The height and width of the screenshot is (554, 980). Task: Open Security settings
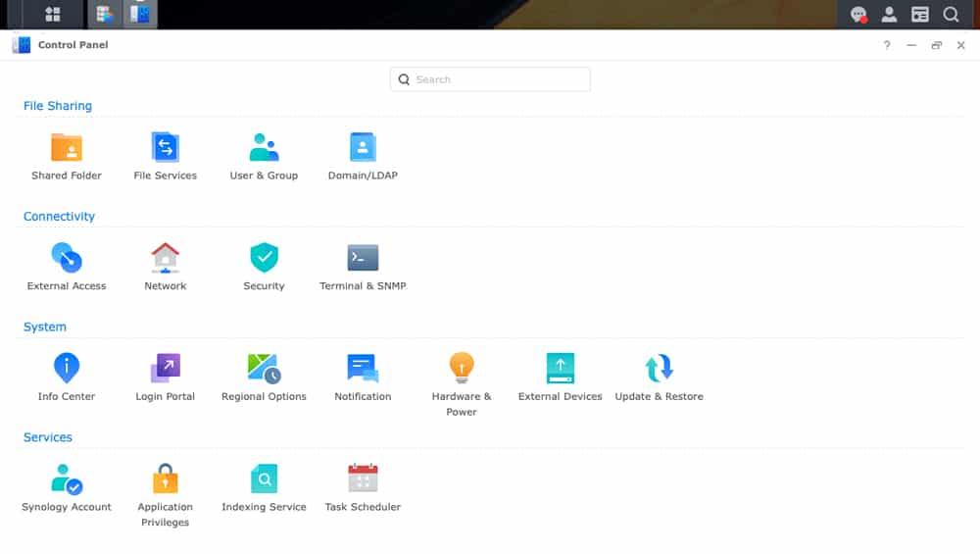[x=264, y=267]
